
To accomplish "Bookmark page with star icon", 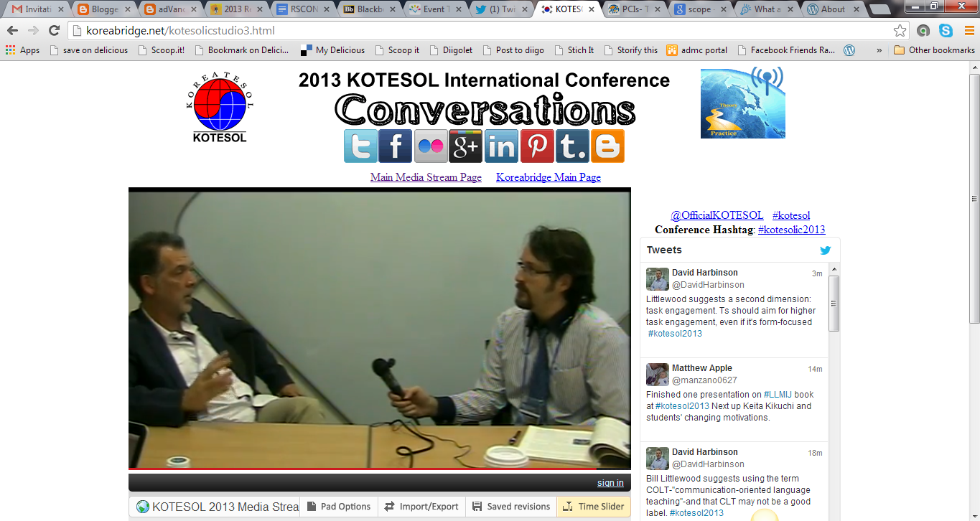I will 900,31.
